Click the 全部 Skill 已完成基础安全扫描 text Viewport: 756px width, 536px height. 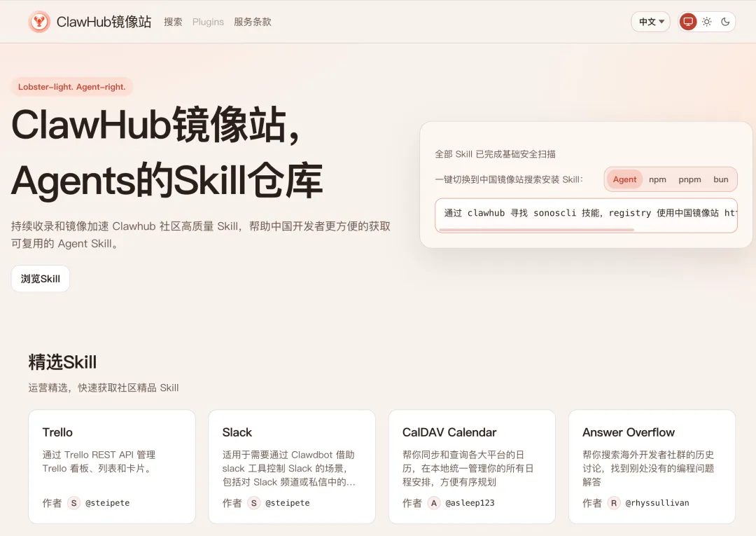click(x=495, y=154)
